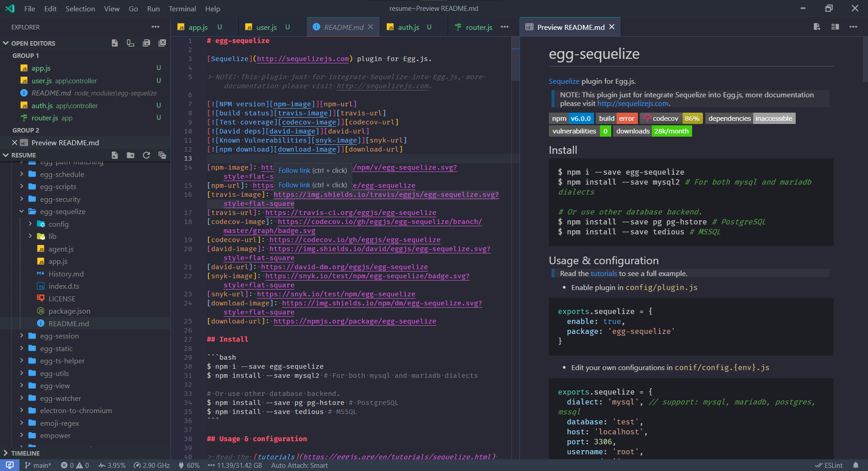The height and width of the screenshot is (471, 868).
Task: Click npm v6.0.0 badge in preview
Action: coord(571,119)
